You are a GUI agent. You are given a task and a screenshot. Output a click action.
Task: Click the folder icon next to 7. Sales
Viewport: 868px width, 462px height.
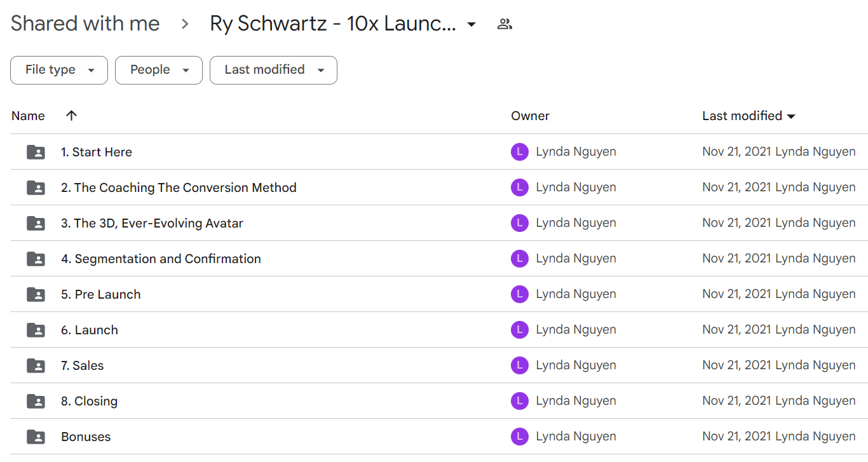[x=36, y=365]
